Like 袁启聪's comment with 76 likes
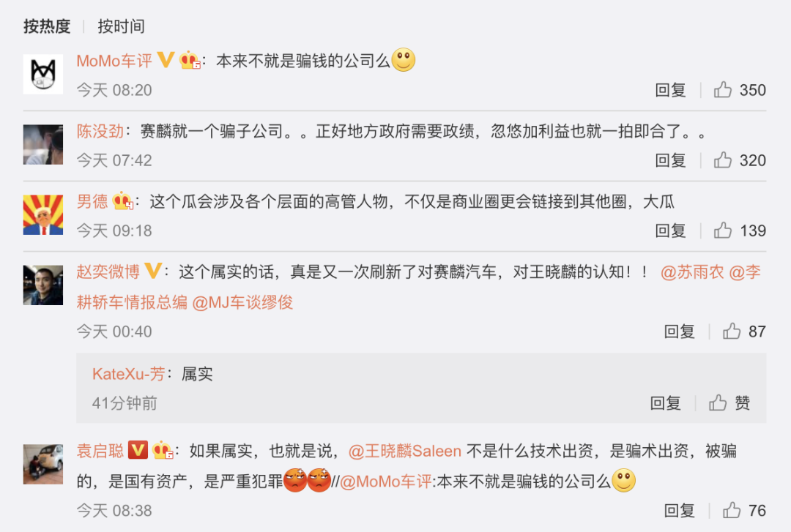This screenshot has width=791, height=532. [732, 510]
